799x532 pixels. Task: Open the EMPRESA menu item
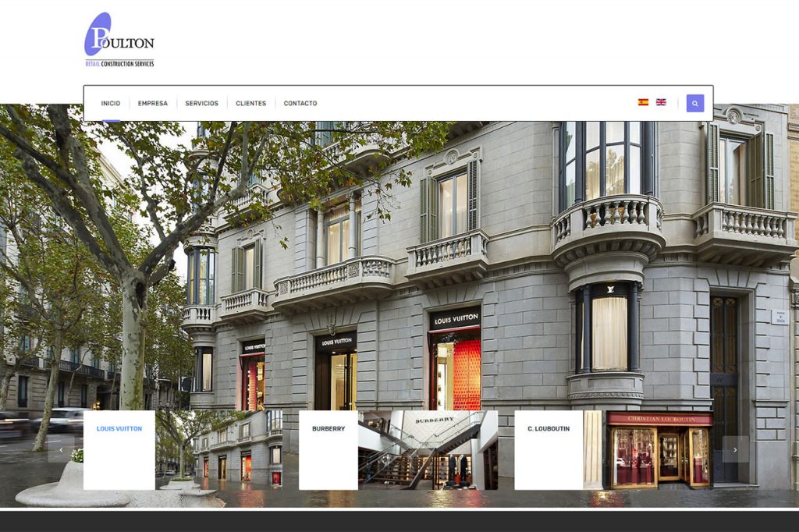click(x=153, y=104)
